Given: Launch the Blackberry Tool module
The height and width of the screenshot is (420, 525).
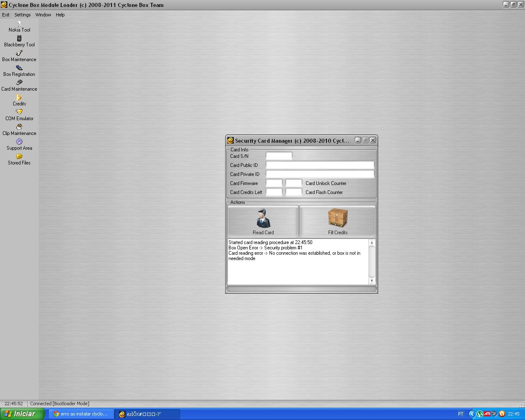Looking at the screenshot, I should coord(19,41).
